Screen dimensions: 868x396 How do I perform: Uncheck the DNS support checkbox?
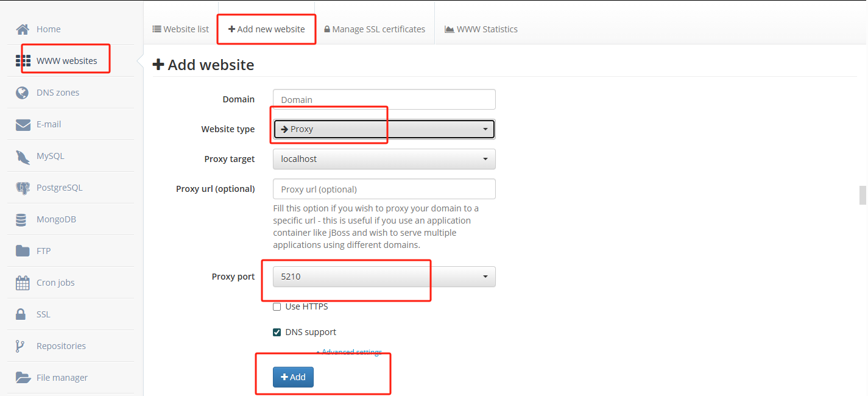277,332
